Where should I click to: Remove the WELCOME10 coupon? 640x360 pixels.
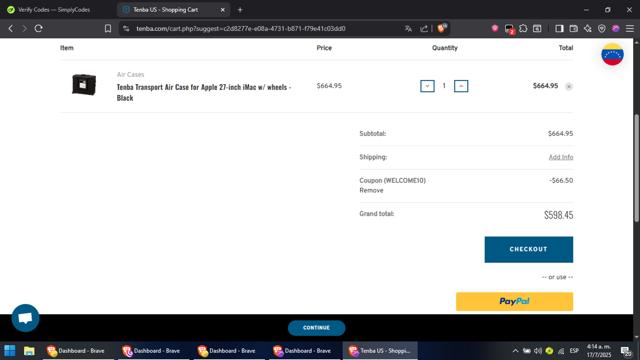tap(371, 190)
